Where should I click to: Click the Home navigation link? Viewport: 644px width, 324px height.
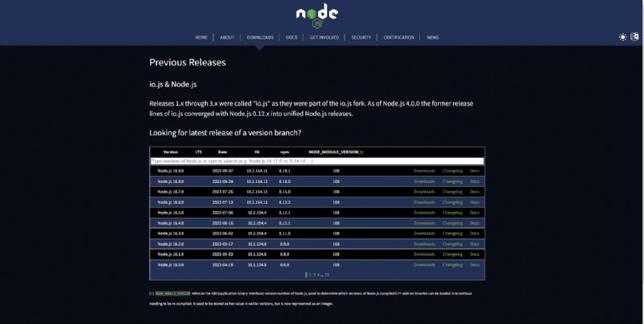pyautogui.click(x=201, y=37)
